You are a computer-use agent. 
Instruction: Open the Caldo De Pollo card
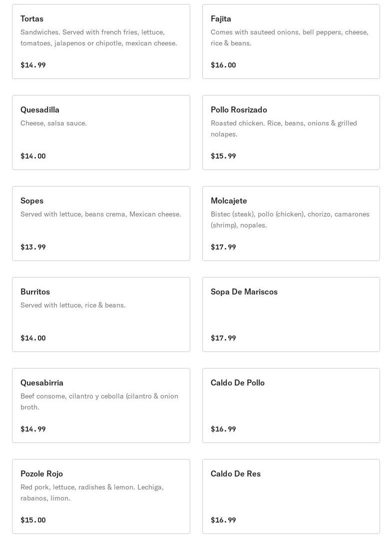(x=291, y=405)
